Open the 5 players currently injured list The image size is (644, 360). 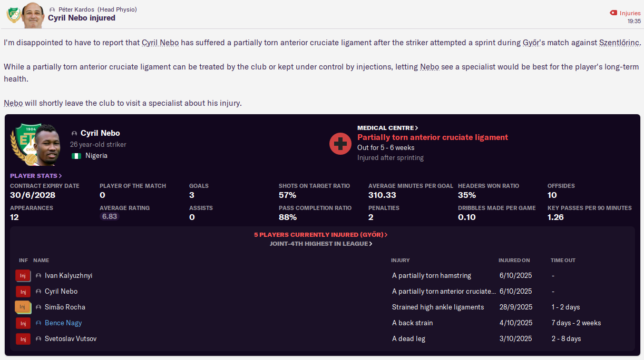point(320,235)
